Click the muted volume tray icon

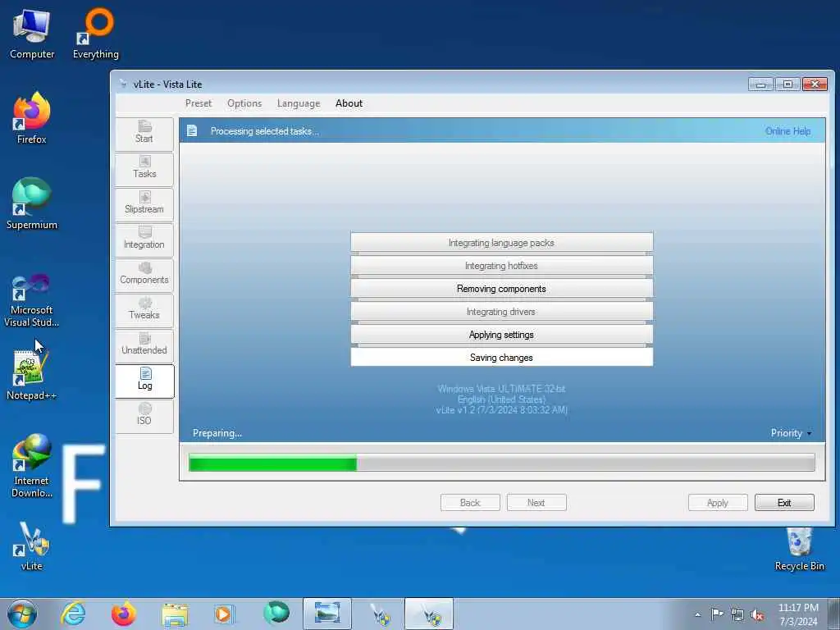[757, 614]
